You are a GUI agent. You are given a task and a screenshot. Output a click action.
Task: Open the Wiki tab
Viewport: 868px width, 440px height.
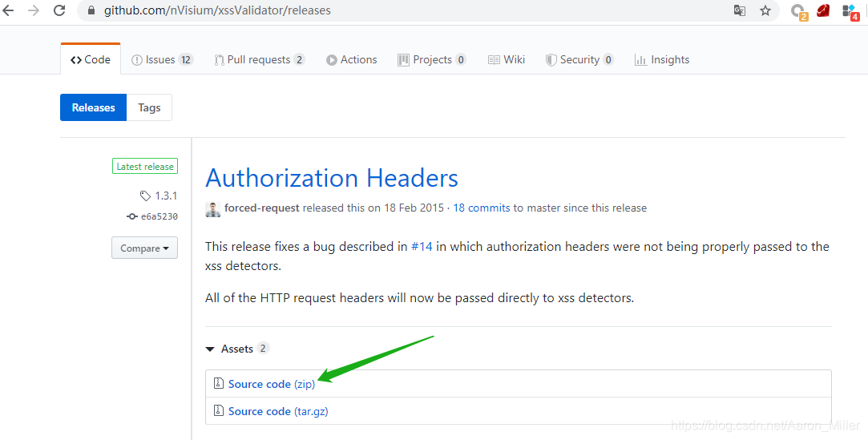[506, 60]
